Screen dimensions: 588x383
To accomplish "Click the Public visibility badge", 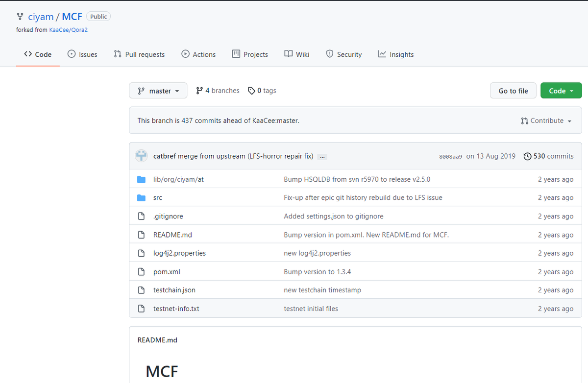I will click(x=98, y=17).
